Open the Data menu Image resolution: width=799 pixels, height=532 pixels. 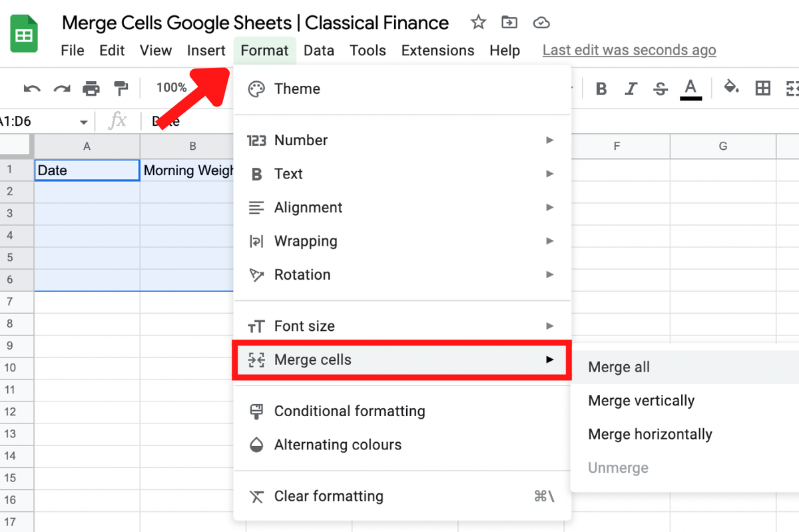[x=319, y=50]
